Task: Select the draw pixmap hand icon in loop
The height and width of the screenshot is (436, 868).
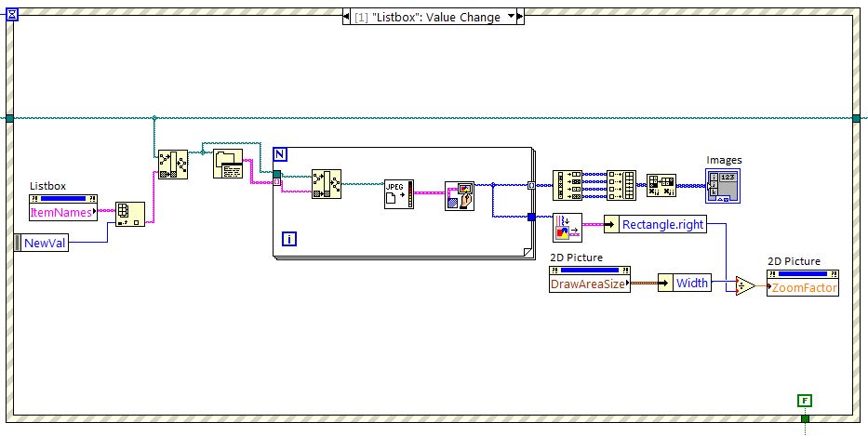Action: (x=460, y=196)
